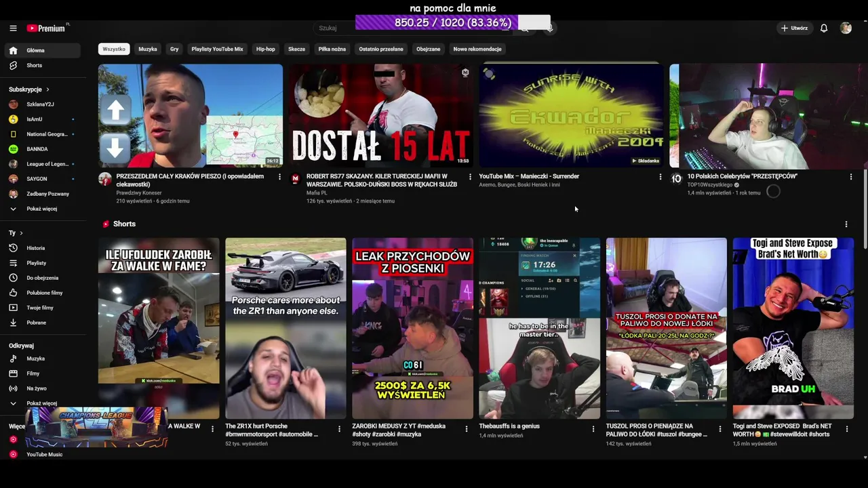This screenshot has height=488, width=868.
Task: Click the YouTube Premium logo
Action: [47, 28]
